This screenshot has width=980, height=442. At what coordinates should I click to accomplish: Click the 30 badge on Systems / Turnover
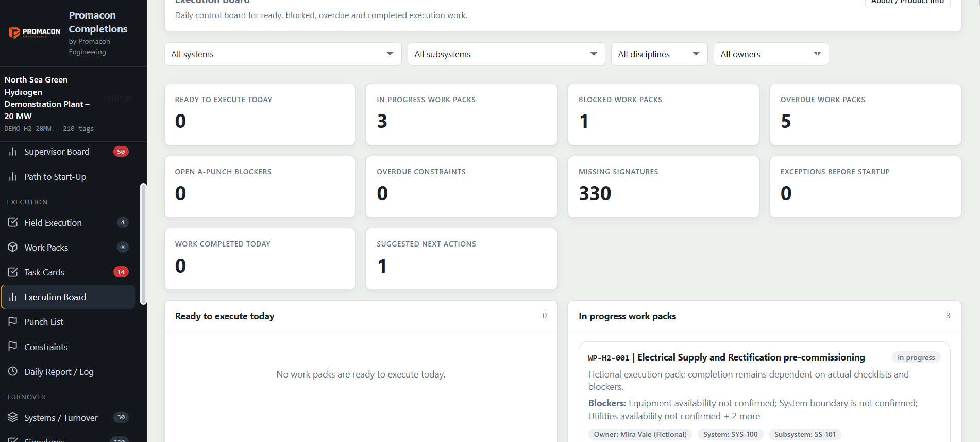coord(121,417)
